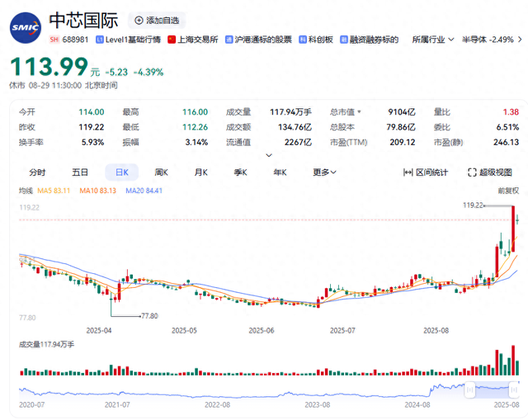Click the 换手率 value 5.93%
The width and height of the screenshot is (528, 420).
[x=92, y=142]
